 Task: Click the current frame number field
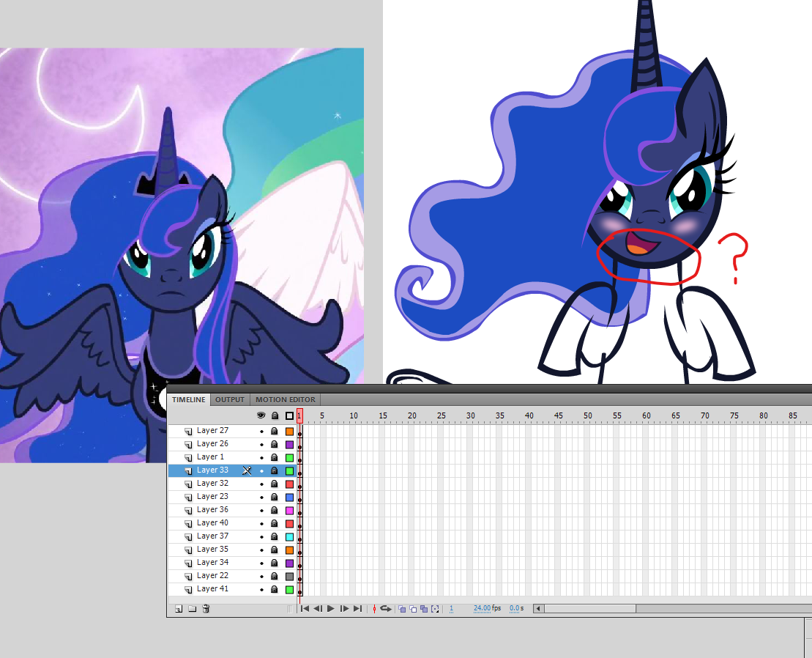pyautogui.click(x=452, y=608)
